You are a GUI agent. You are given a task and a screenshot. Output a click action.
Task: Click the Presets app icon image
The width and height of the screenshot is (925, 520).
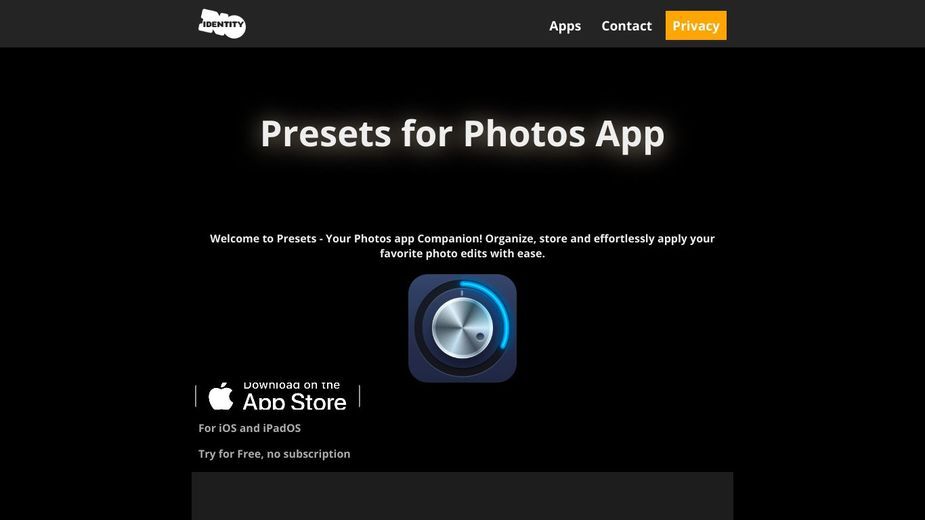click(x=462, y=328)
